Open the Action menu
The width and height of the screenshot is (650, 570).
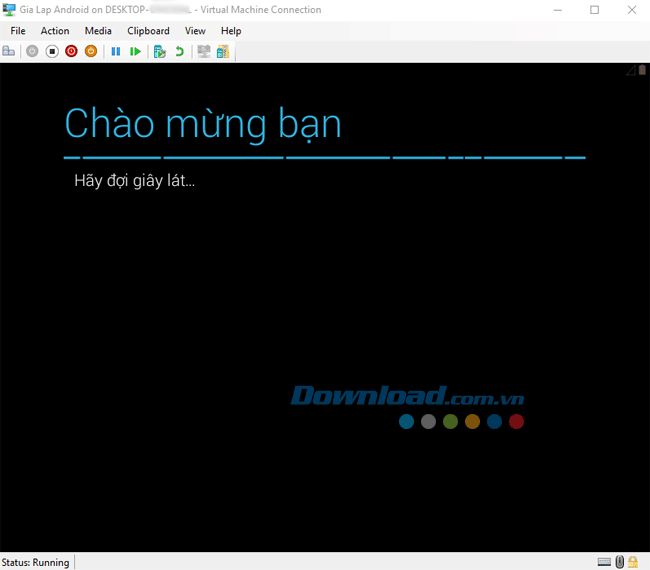(55, 31)
